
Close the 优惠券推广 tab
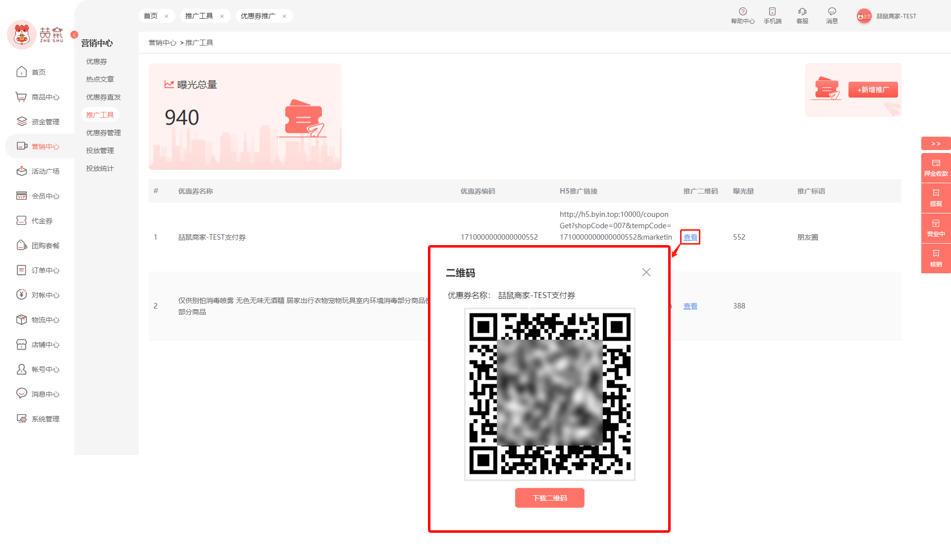284,16
